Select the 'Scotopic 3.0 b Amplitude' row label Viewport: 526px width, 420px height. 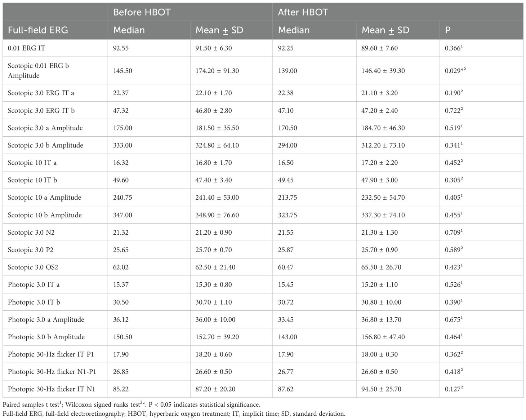coord(45,145)
